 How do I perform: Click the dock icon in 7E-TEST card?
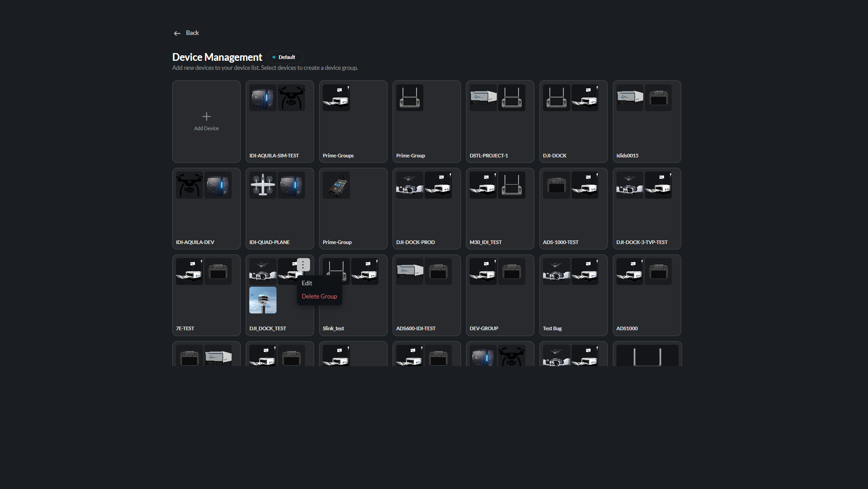(x=189, y=271)
